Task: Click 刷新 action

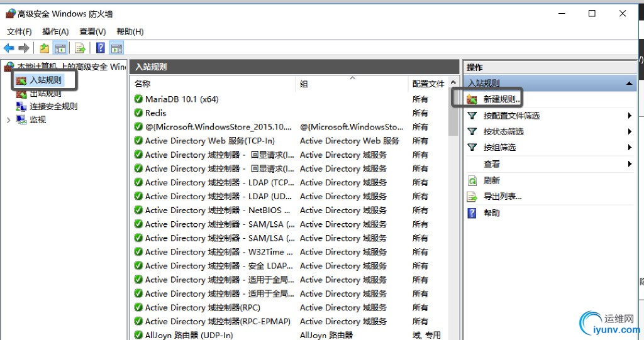Action: click(x=492, y=180)
